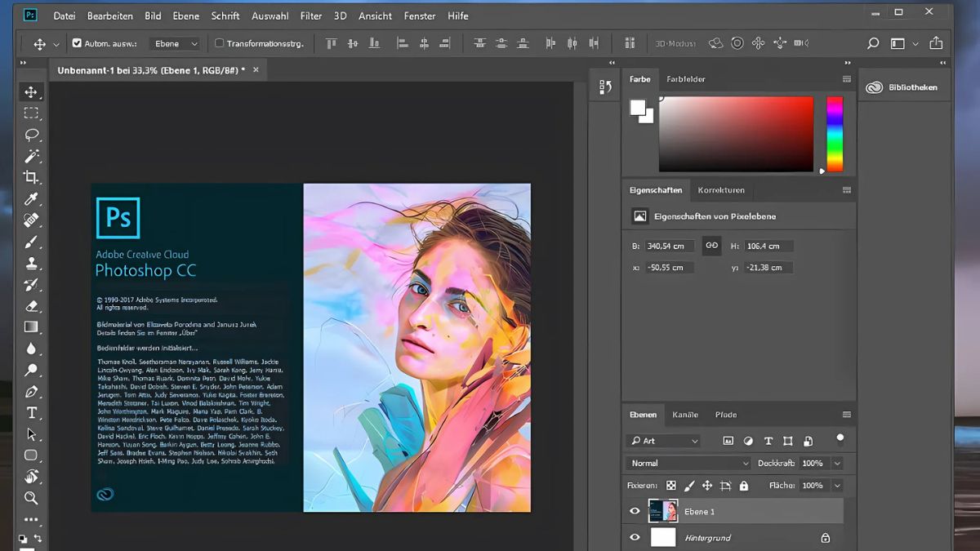Viewport: 980px width, 551px height.
Task: Click the rainbow hue slider
Action: [835, 134]
